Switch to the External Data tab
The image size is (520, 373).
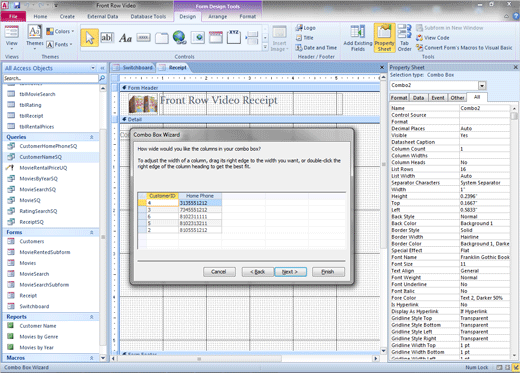pos(103,16)
